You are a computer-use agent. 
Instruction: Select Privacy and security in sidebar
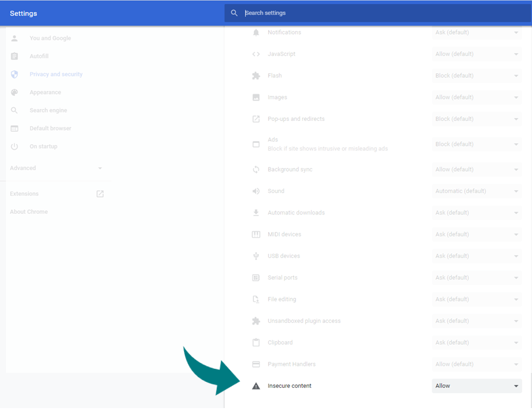pos(56,74)
